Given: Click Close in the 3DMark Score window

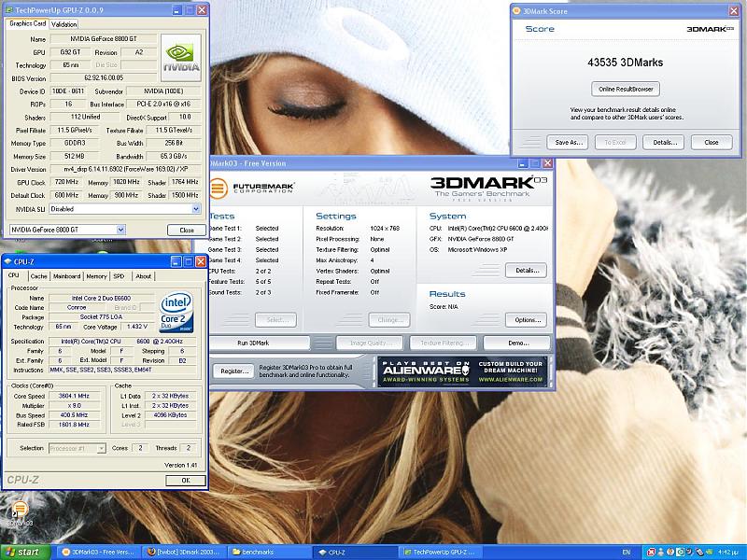Looking at the screenshot, I should (712, 143).
